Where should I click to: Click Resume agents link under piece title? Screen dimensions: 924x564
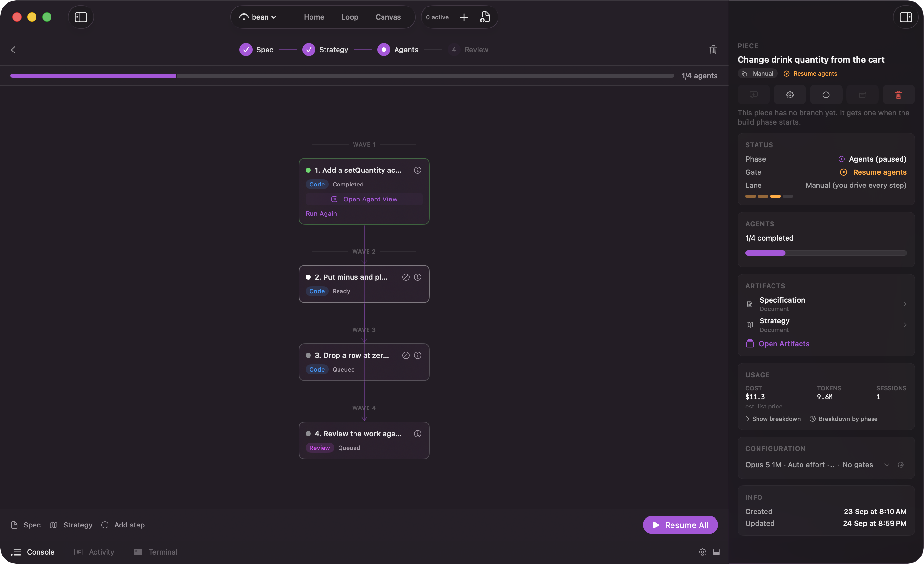[810, 74]
